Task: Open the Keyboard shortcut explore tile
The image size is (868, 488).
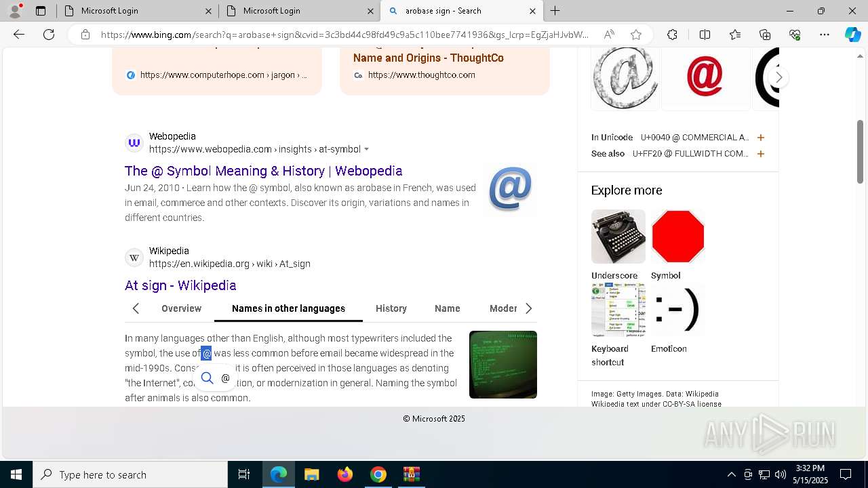Action: tap(618, 310)
